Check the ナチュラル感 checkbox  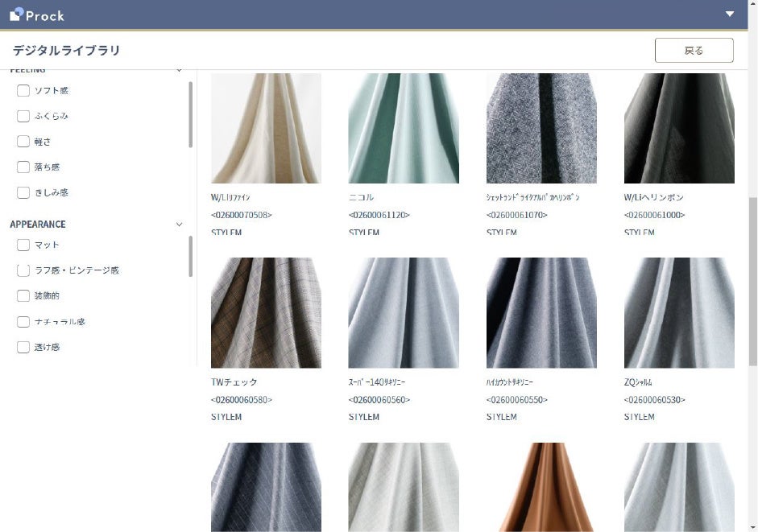click(23, 322)
